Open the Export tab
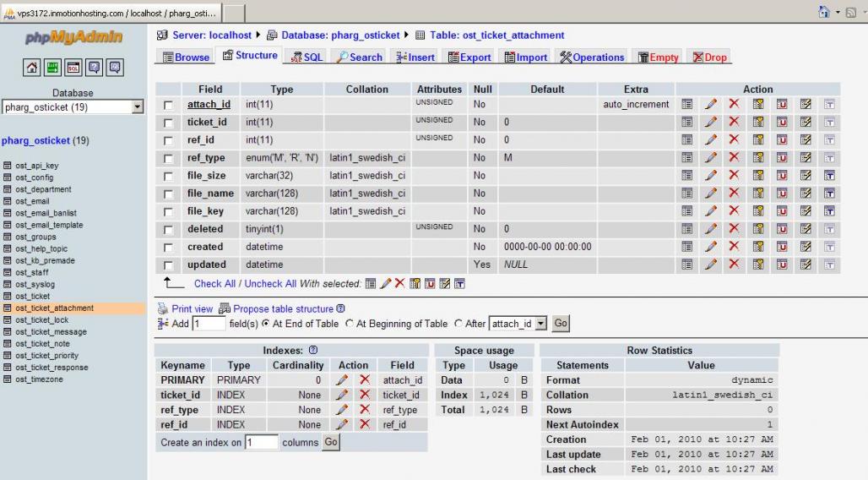The image size is (868, 480). [469, 57]
